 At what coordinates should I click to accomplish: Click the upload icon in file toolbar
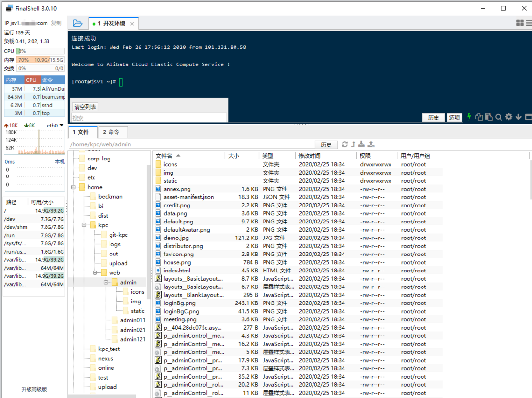(x=371, y=144)
